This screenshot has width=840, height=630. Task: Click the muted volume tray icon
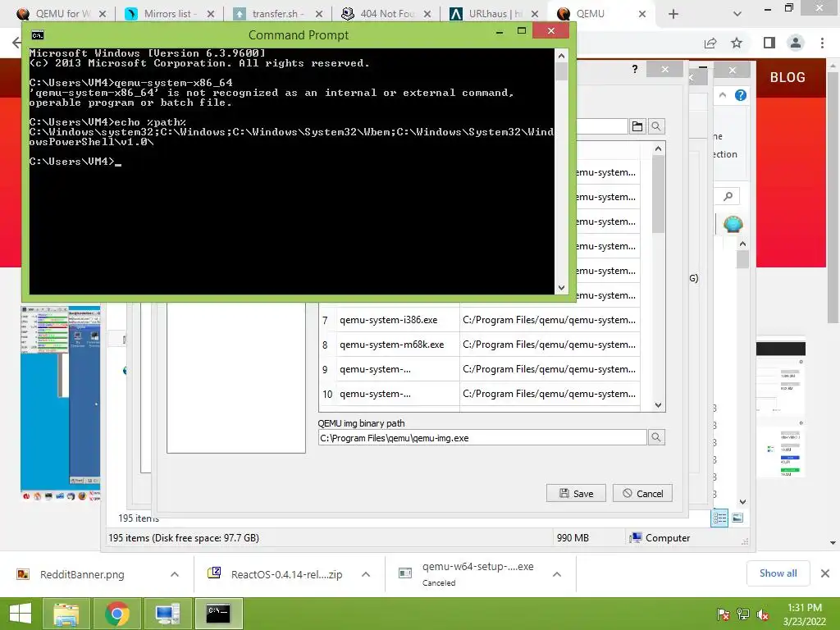tap(762, 615)
